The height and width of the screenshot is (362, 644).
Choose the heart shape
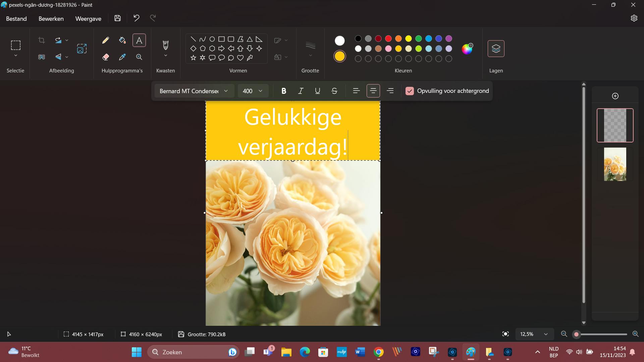coord(240,58)
